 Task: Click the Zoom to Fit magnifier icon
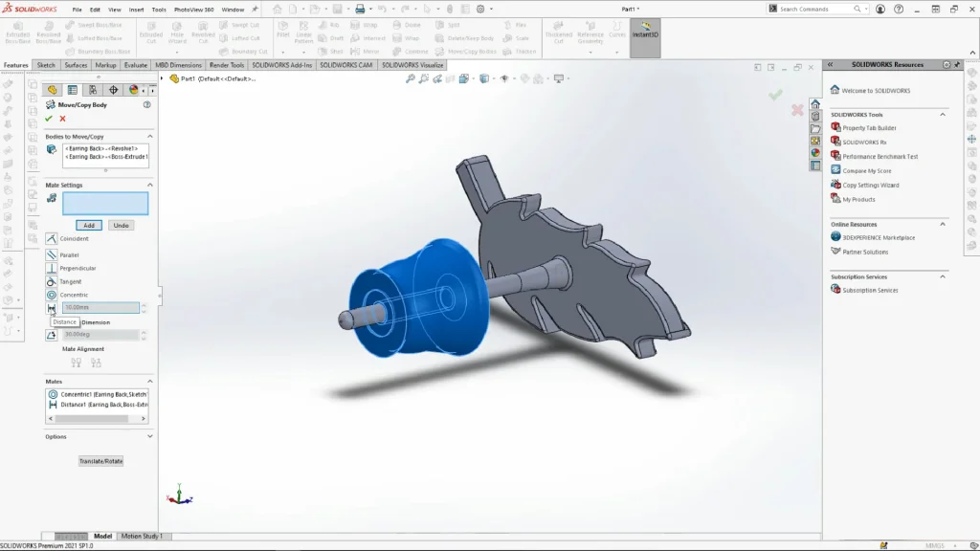point(410,78)
